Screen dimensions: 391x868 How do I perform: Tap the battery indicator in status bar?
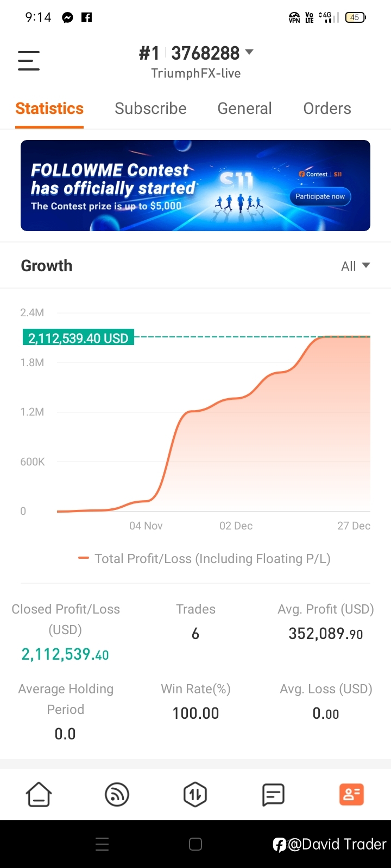[x=356, y=17]
